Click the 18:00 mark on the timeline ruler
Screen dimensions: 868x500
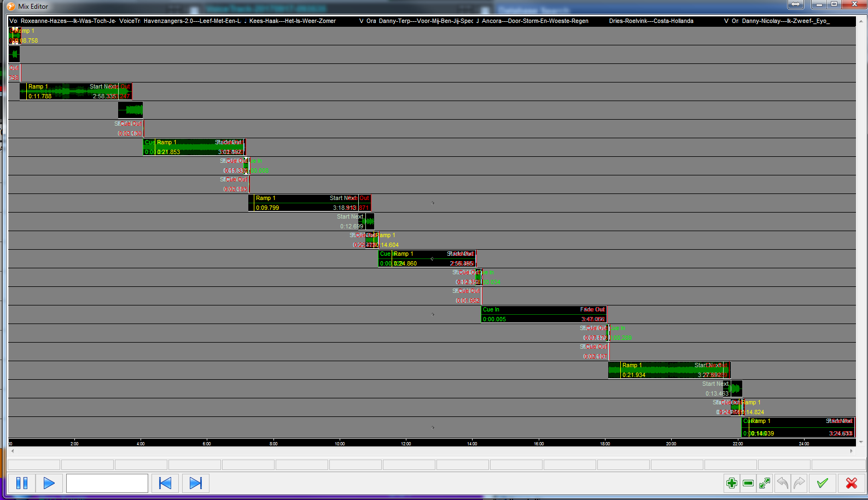[605, 443]
